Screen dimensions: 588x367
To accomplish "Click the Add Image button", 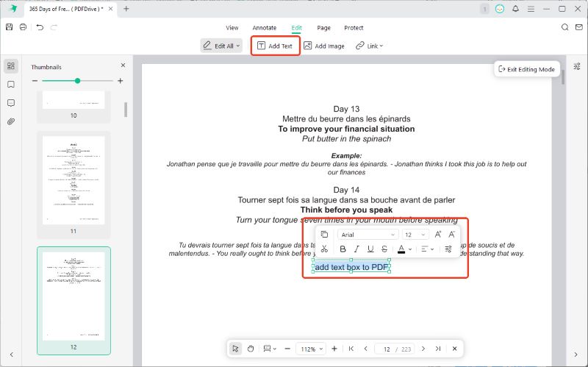I will click(324, 46).
